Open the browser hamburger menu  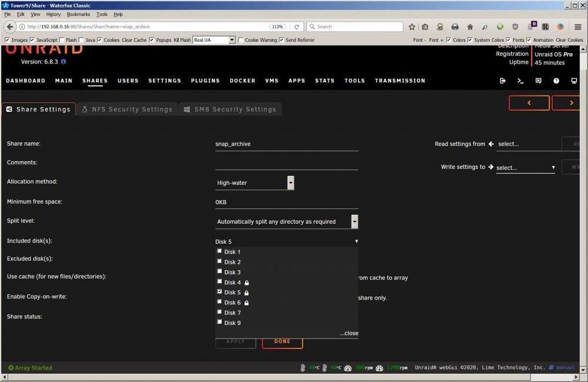578,26
